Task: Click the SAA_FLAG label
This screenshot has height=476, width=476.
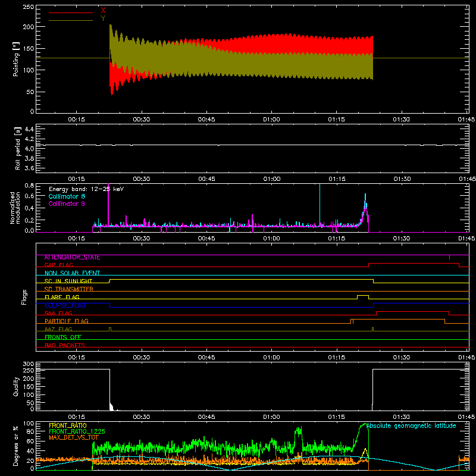Action: [x=58, y=314]
